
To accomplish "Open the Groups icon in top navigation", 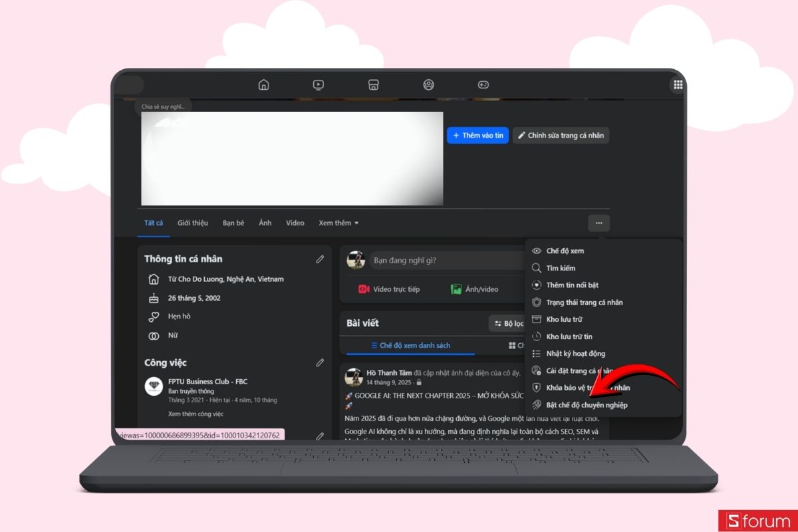I will (x=429, y=85).
